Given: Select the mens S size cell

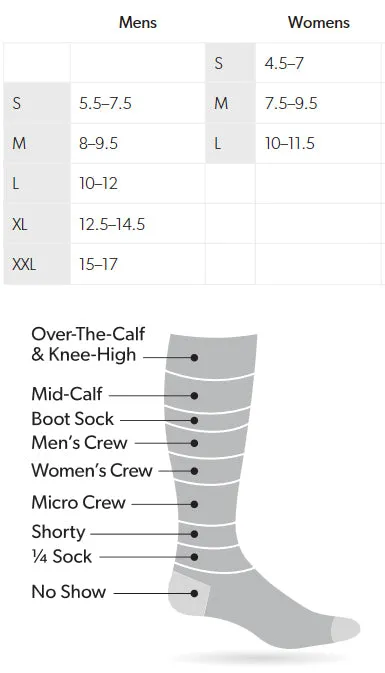Looking at the screenshot, I should (37, 103).
